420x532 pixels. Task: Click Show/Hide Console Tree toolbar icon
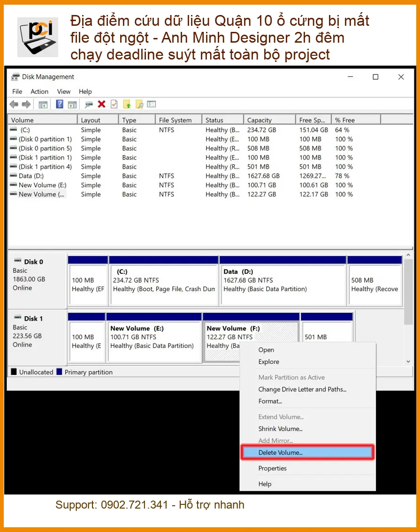click(x=43, y=105)
